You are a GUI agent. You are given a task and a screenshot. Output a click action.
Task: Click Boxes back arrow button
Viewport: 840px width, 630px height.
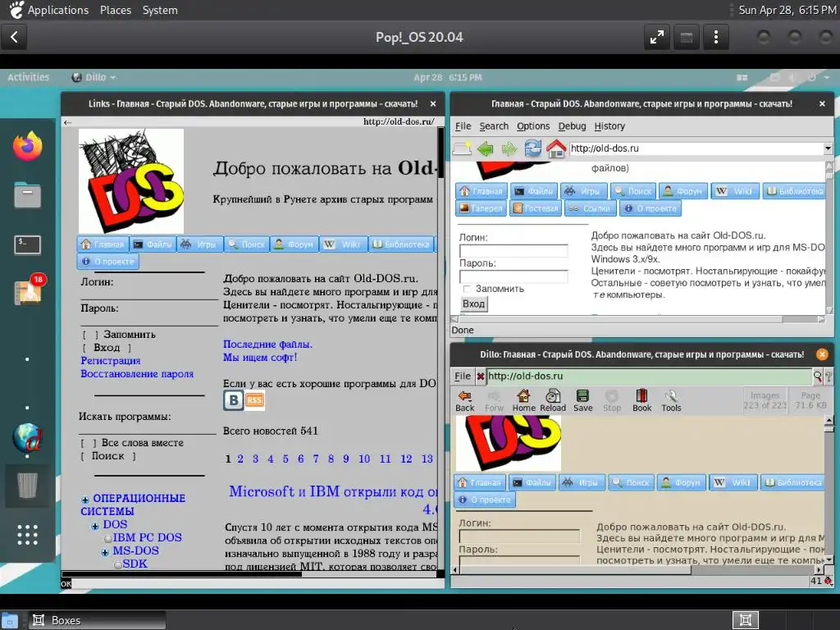pyautogui.click(x=15, y=37)
